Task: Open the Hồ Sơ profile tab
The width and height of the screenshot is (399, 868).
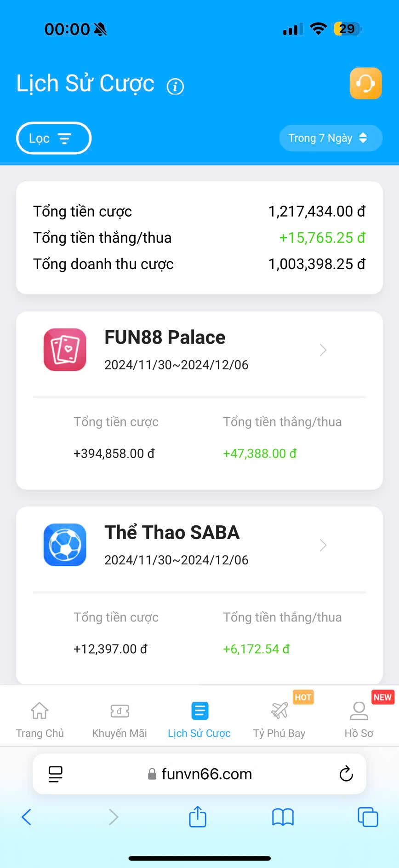Action: pos(359,718)
